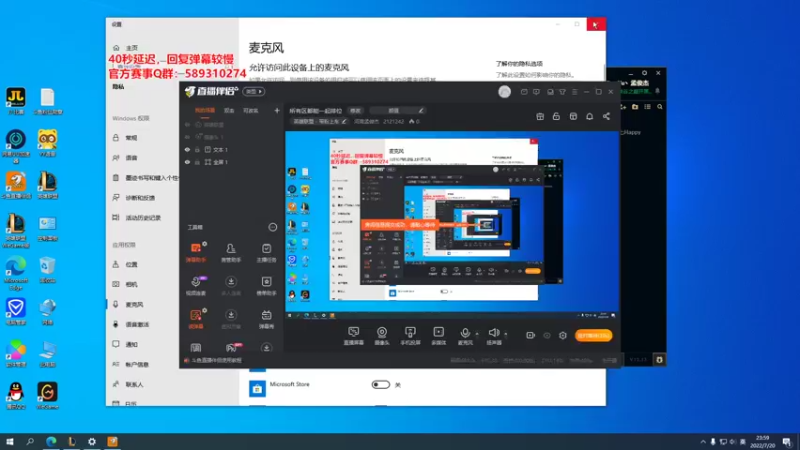Toggle Microsoft Store microphone access switch

coord(381,385)
